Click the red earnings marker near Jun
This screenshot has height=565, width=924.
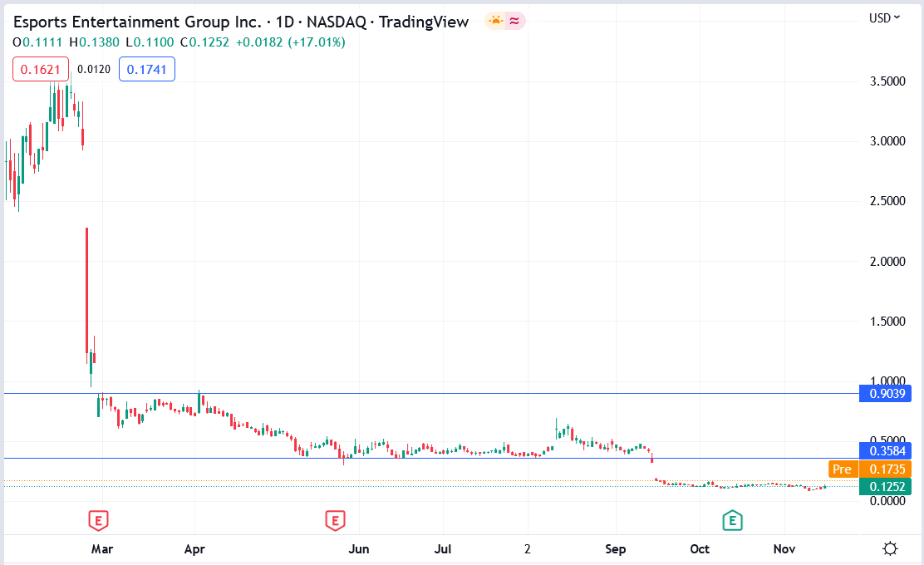point(336,521)
